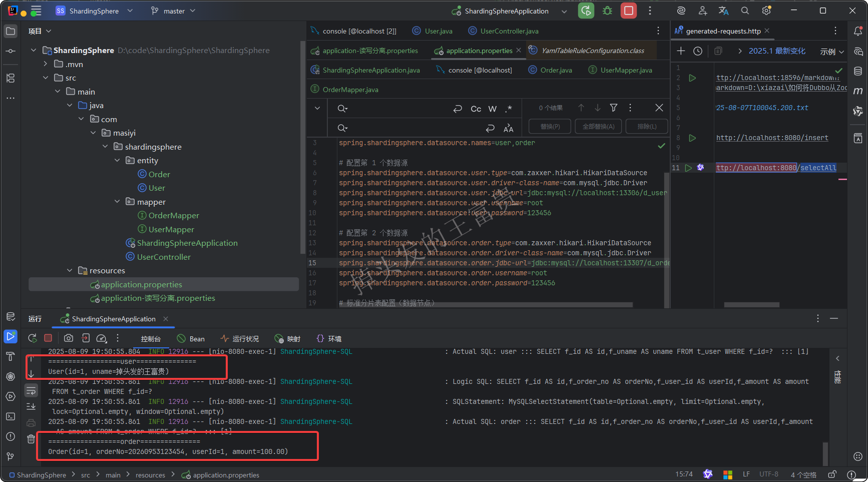Screen dimensions: 868x482
Task: Toggle whole Words (W) search option
Action: (x=493, y=109)
